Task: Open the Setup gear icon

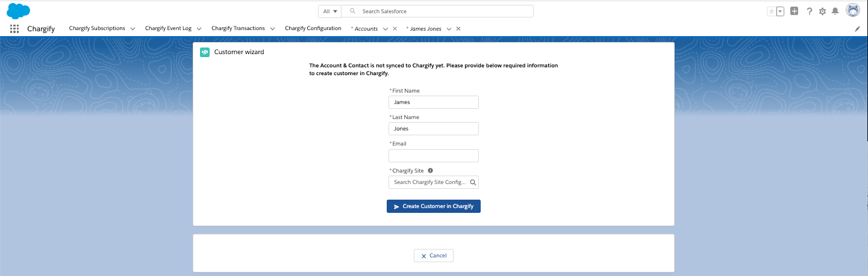Action: point(822,11)
